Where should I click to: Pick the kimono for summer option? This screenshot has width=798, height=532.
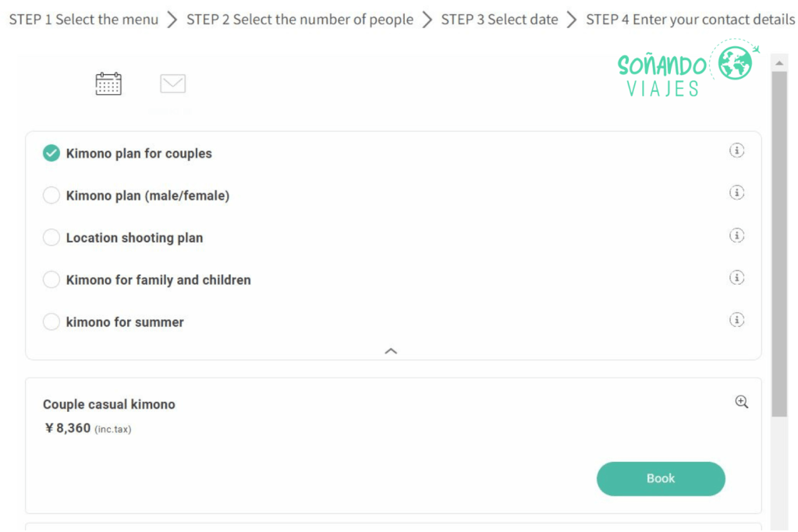pyautogui.click(x=51, y=322)
